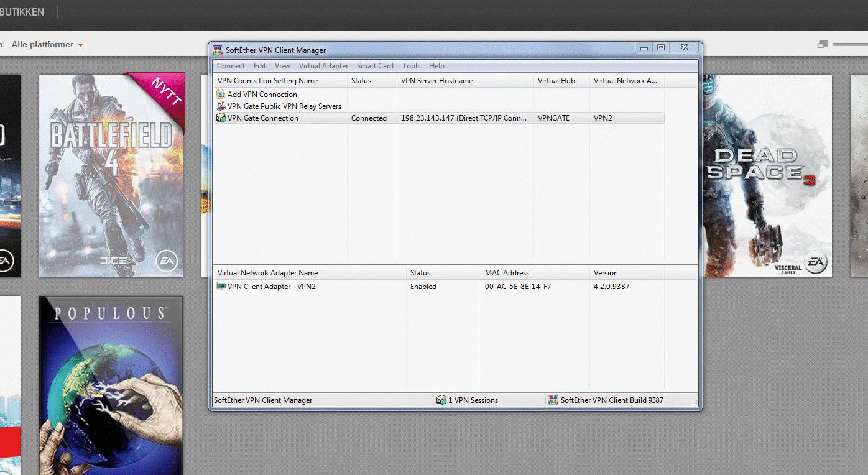Click SoftEther VPN Client Build 9387 text
This screenshot has width=868, height=475.
pyautogui.click(x=612, y=400)
